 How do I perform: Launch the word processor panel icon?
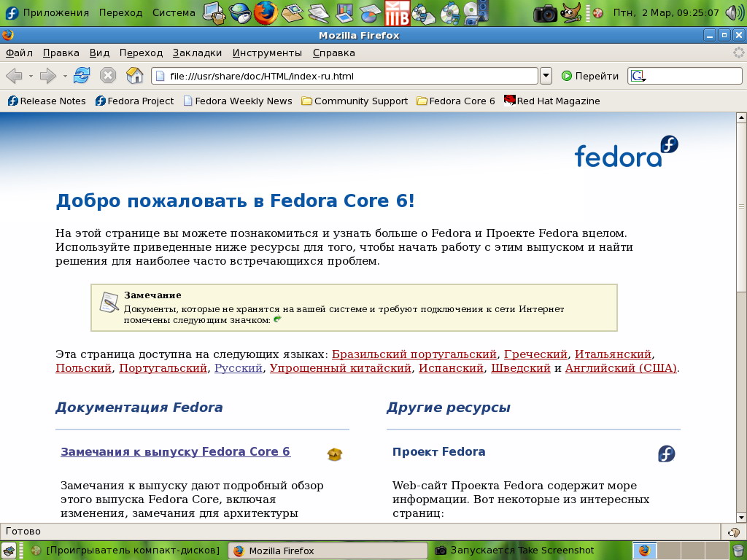[x=318, y=13]
